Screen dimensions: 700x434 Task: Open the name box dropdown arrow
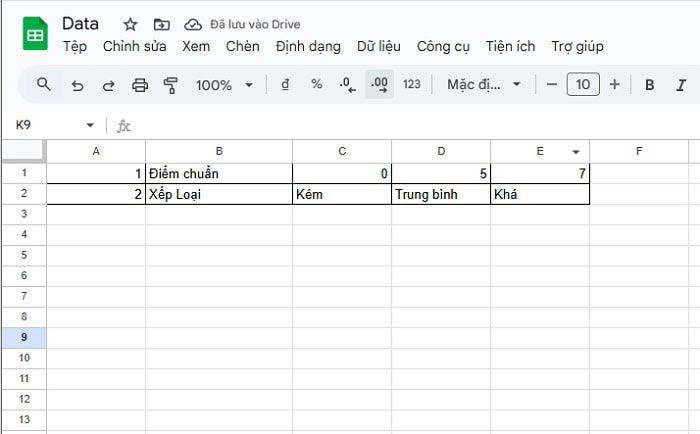coord(90,126)
